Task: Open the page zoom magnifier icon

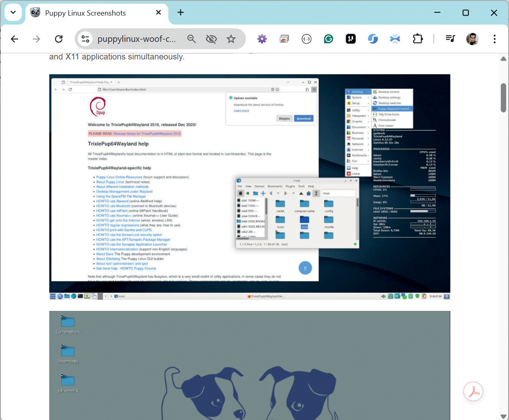Action: pos(192,39)
